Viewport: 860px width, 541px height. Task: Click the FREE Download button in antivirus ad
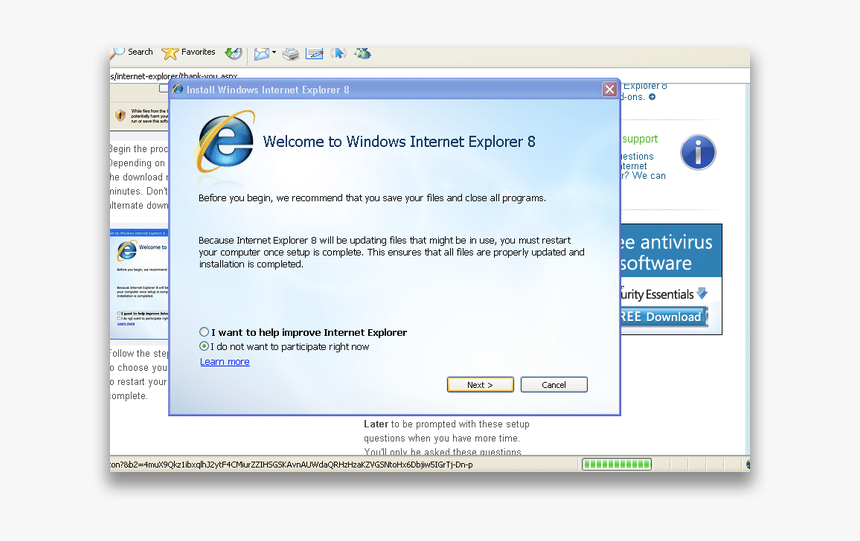tap(664, 317)
